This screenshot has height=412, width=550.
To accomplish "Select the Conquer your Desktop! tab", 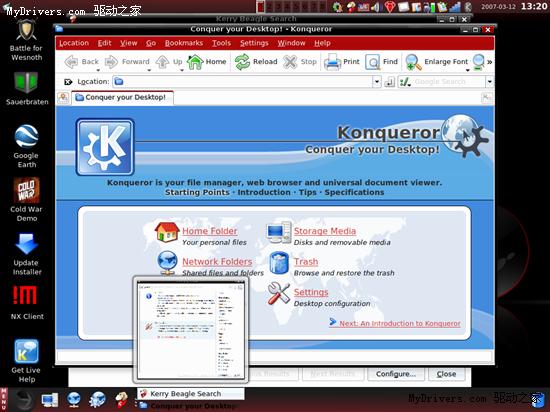I will (122, 97).
